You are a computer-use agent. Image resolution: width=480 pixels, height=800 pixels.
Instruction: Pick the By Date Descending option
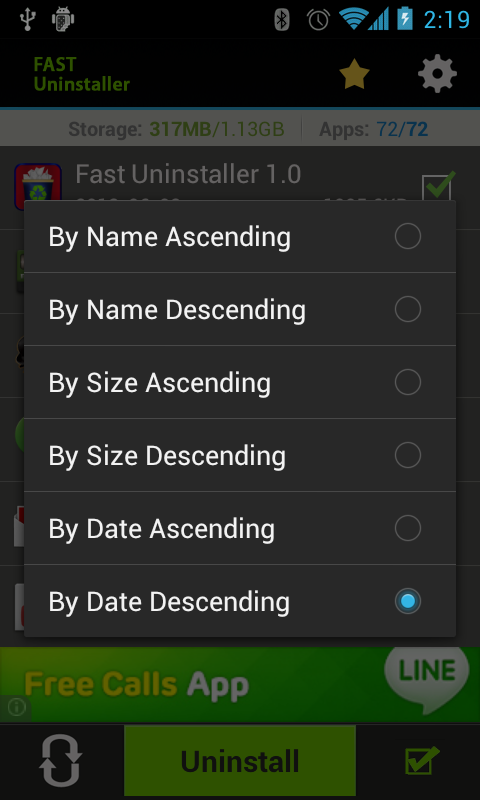[240, 601]
